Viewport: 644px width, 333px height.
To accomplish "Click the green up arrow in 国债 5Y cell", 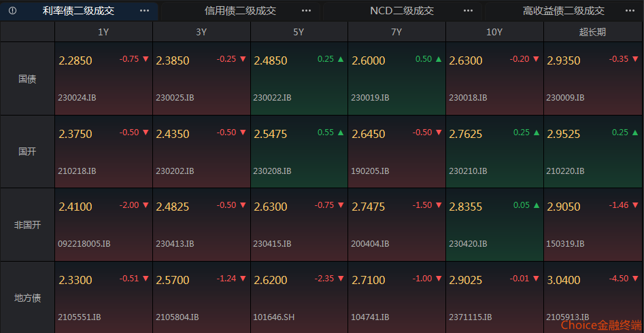I will (x=341, y=59).
